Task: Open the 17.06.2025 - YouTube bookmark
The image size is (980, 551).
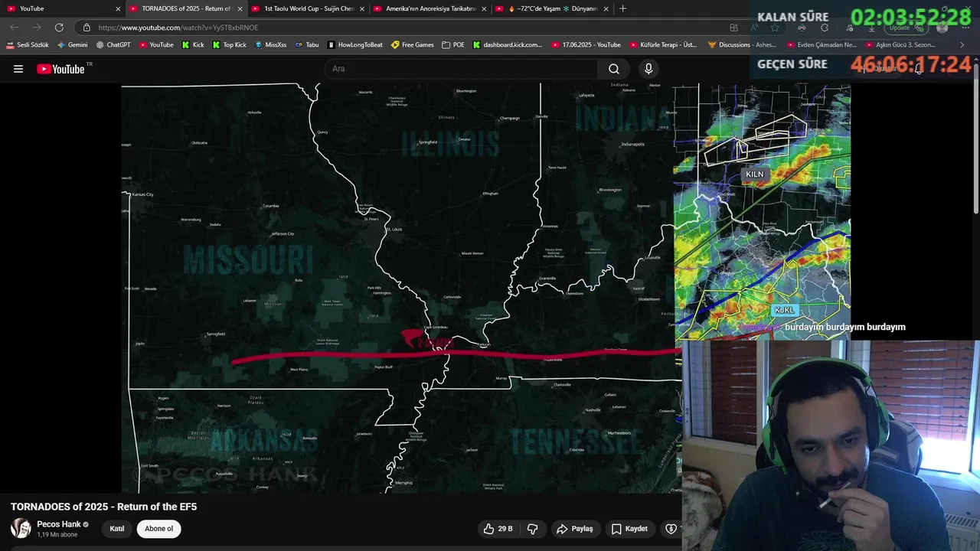Action: [x=586, y=45]
